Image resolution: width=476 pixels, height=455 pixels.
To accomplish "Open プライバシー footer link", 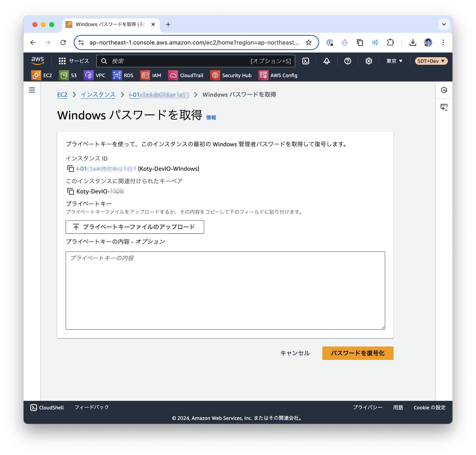I will tap(367, 407).
